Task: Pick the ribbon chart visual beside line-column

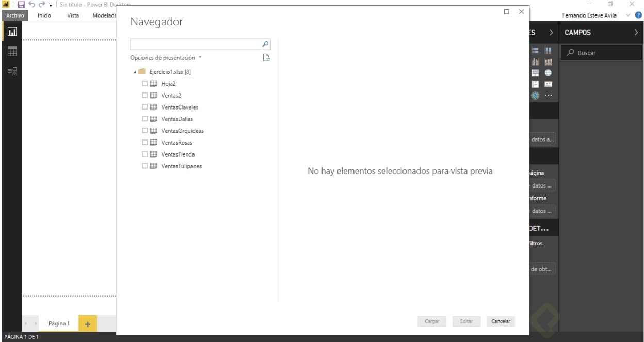Action: (x=548, y=61)
